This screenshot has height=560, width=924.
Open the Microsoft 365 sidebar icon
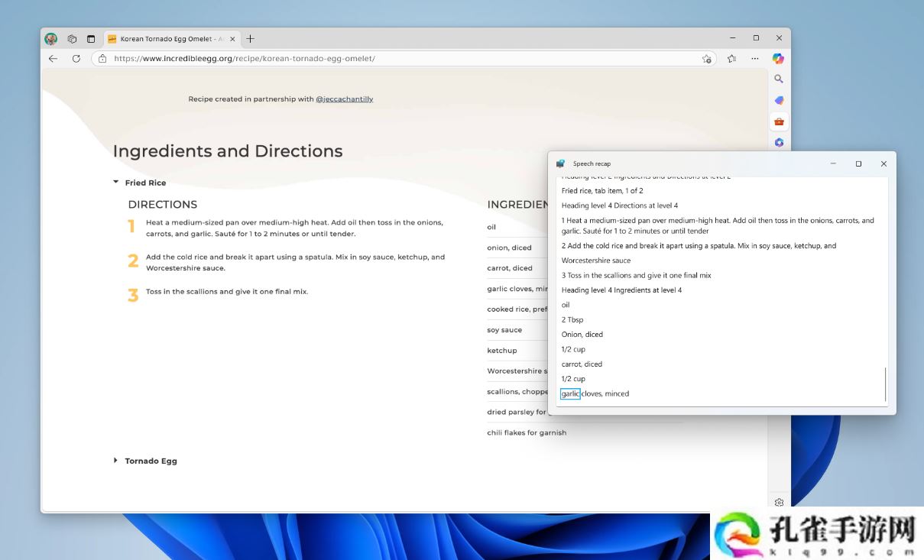(779, 143)
